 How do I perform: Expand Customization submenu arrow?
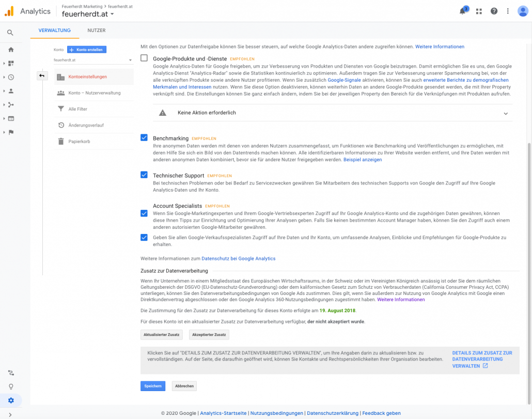point(4,64)
